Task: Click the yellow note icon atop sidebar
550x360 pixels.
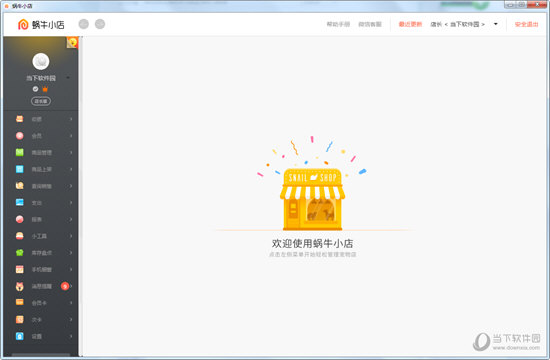Action: tap(72, 42)
